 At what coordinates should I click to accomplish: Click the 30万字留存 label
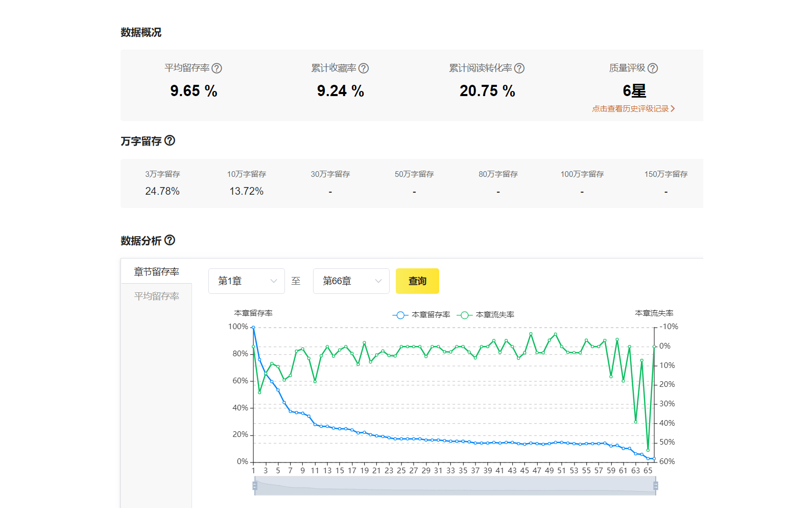[330, 174]
